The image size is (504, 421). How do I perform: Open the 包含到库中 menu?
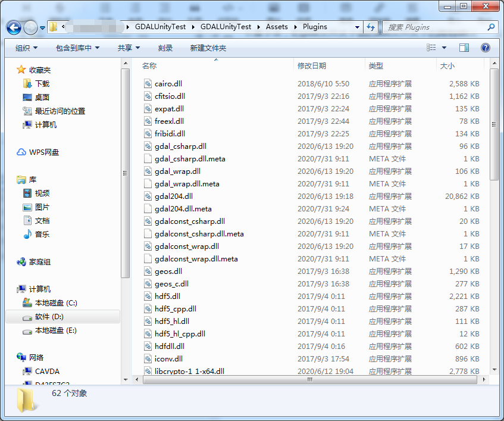(x=77, y=48)
